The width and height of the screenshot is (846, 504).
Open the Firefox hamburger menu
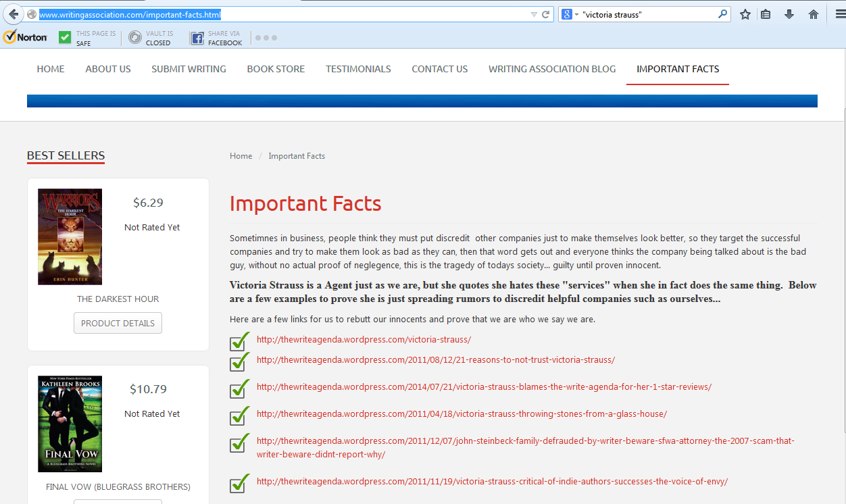[x=837, y=14]
